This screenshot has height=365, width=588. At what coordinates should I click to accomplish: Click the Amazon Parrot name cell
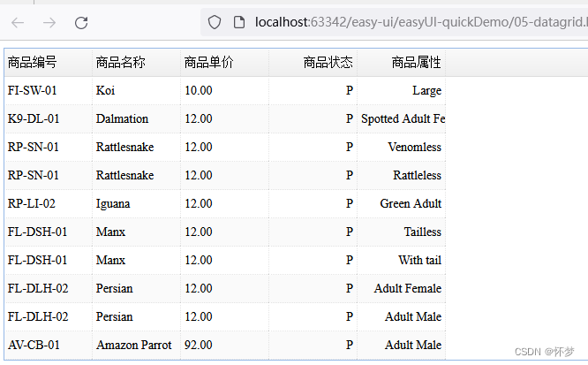pos(137,345)
